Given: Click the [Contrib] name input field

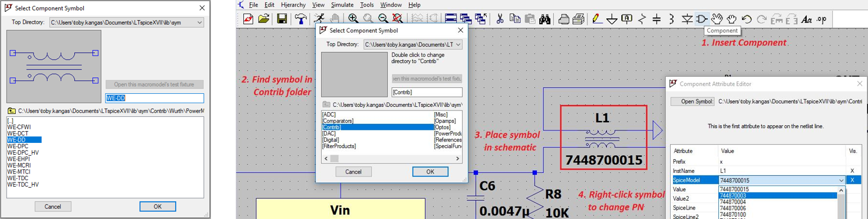Looking at the screenshot, I should click(x=427, y=92).
